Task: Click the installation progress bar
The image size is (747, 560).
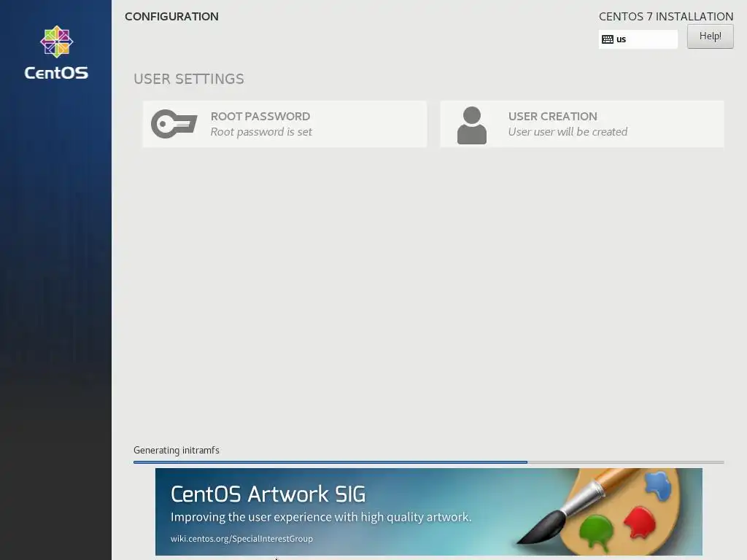Action: (x=429, y=462)
